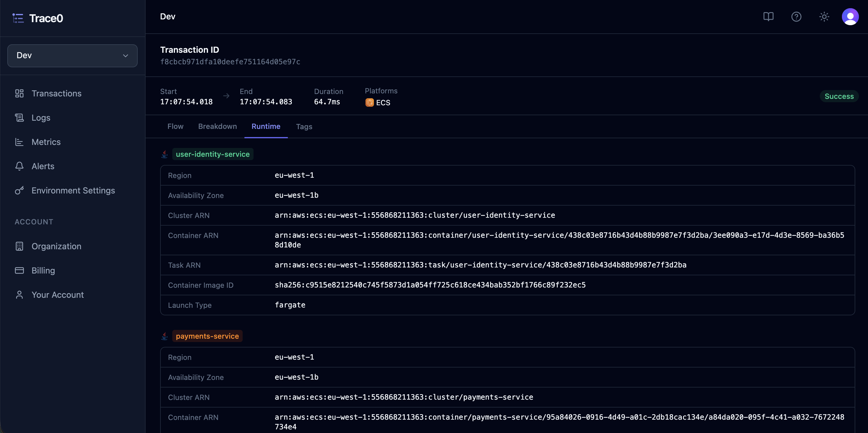Switch to the Breakdown tab
This screenshot has width=868, height=433.
click(x=217, y=126)
